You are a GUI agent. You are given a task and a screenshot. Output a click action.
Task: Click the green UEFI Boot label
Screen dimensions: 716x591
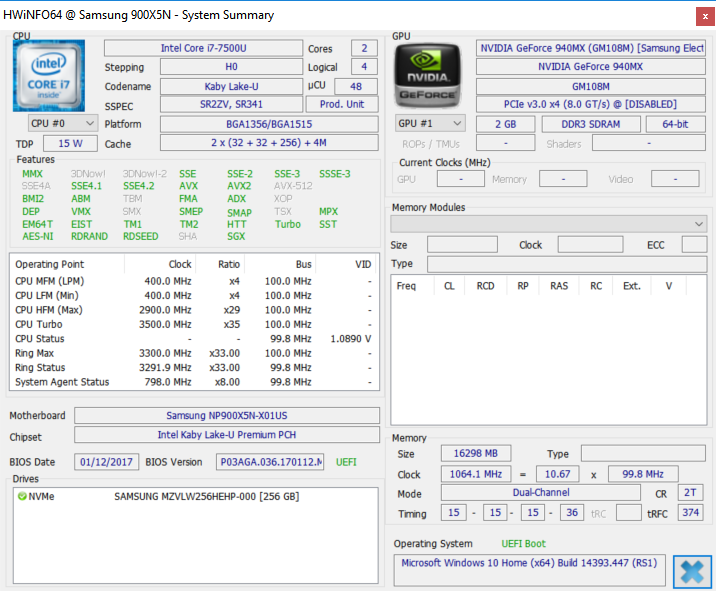(523, 544)
